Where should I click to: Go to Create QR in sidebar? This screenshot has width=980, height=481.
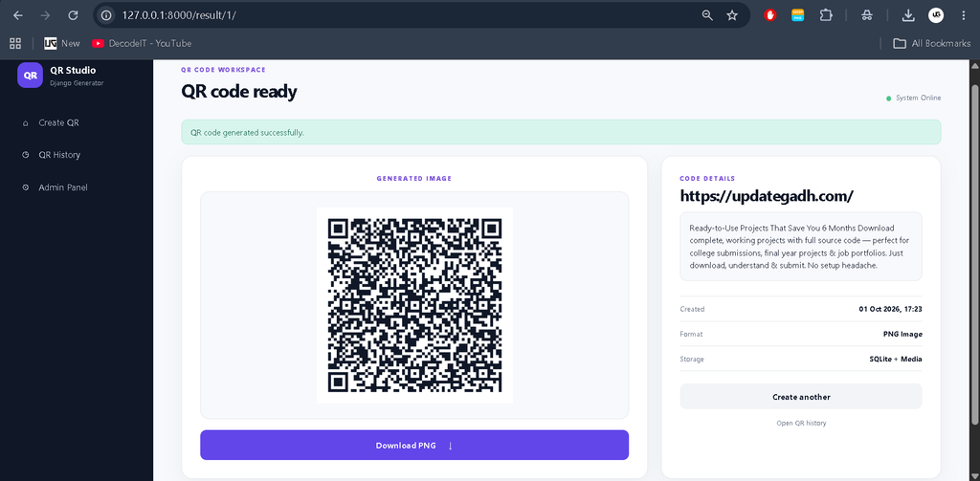(58, 123)
